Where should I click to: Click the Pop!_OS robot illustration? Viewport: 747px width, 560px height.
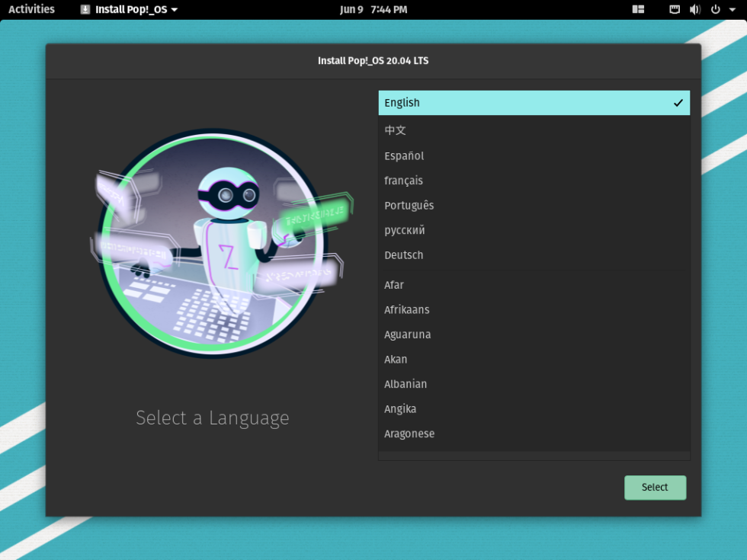point(221,244)
